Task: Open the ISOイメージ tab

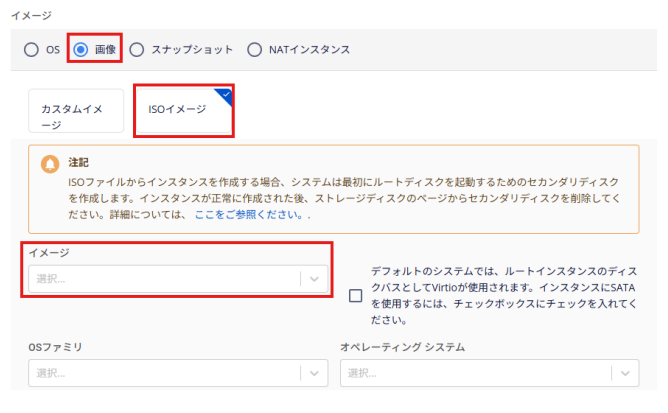Action: 177,110
